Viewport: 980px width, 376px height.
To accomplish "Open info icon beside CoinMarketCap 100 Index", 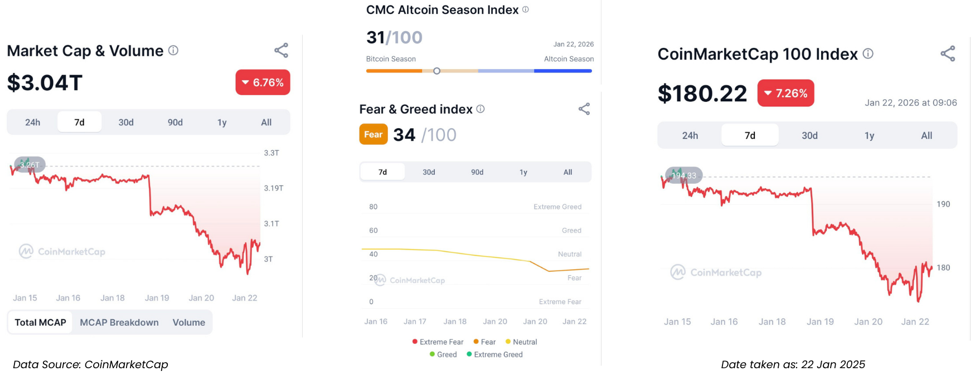I will (868, 53).
